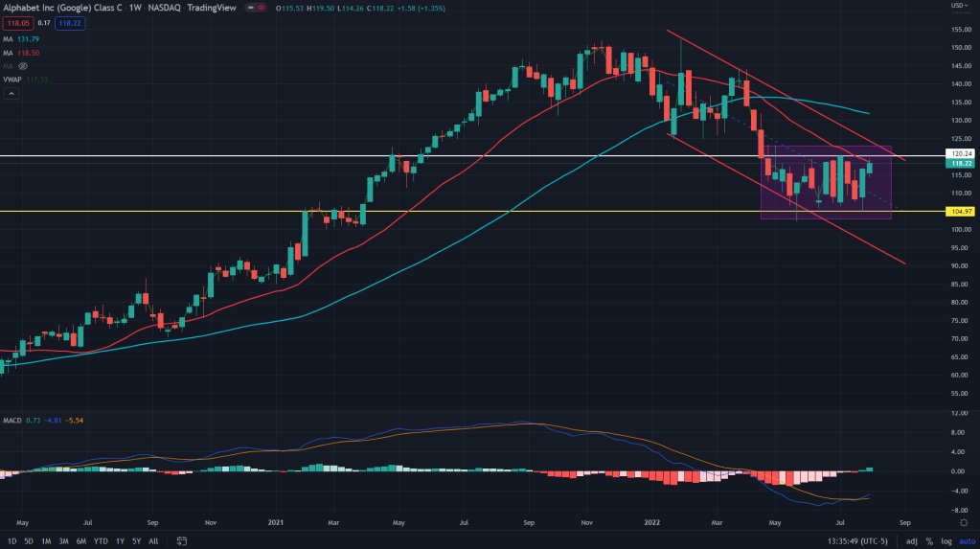Show the hidden MA indicator via eye icon

tap(22, 67)
